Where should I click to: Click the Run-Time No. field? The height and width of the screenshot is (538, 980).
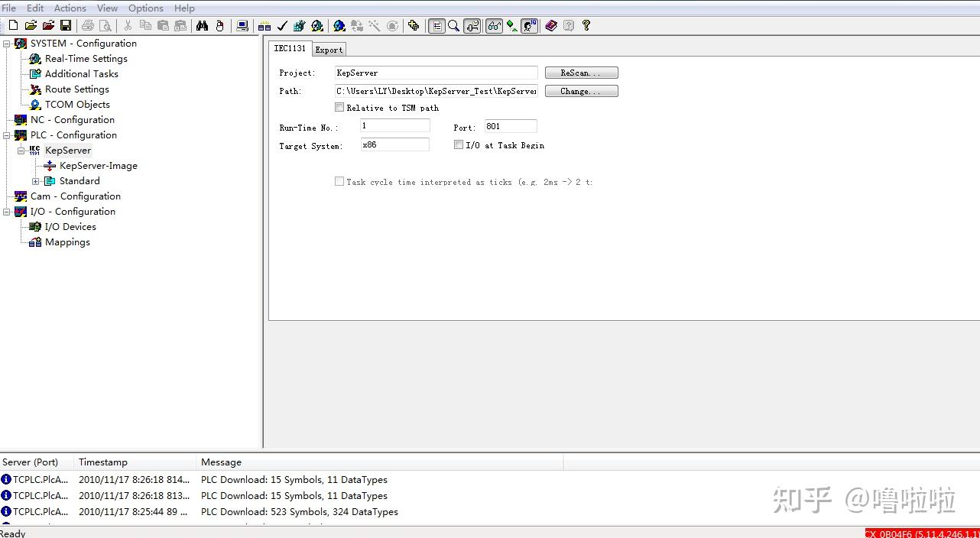point(395,126)
